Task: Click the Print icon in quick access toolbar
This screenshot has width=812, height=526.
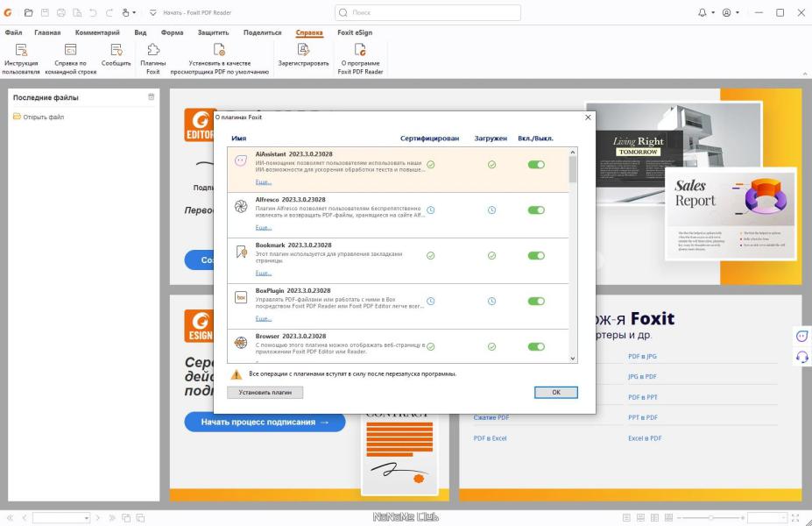Action: (61, 12)
